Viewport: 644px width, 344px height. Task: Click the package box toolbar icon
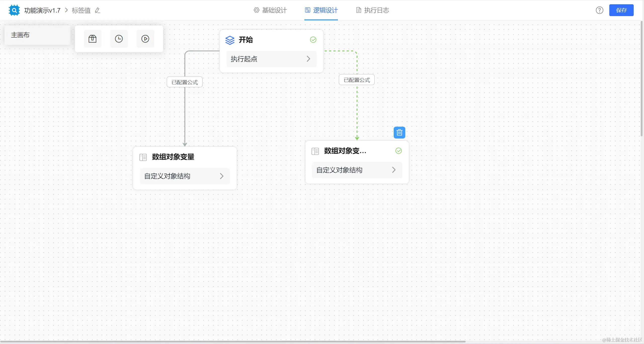tap(92, 39)
